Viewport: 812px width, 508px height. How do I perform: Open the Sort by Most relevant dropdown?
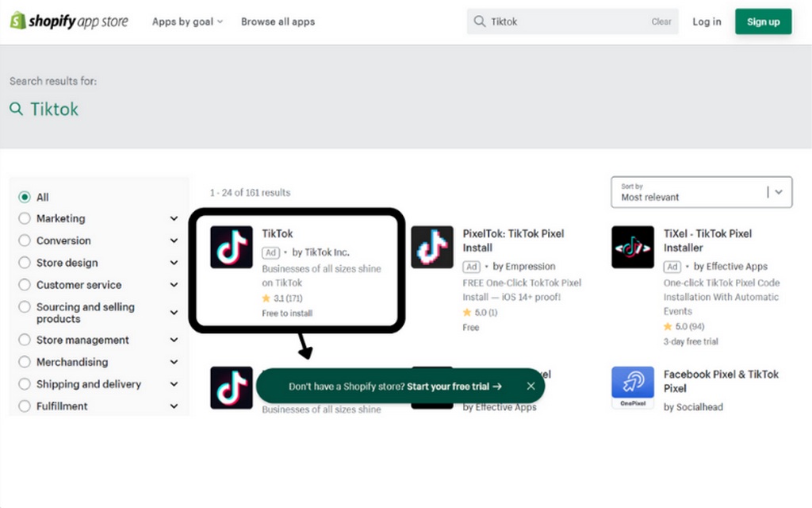[701, 192]
